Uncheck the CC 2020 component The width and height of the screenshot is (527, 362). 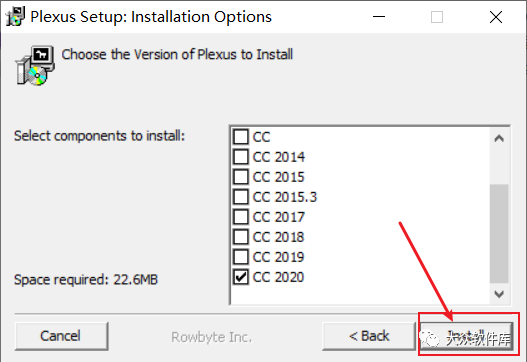(241, 277)
